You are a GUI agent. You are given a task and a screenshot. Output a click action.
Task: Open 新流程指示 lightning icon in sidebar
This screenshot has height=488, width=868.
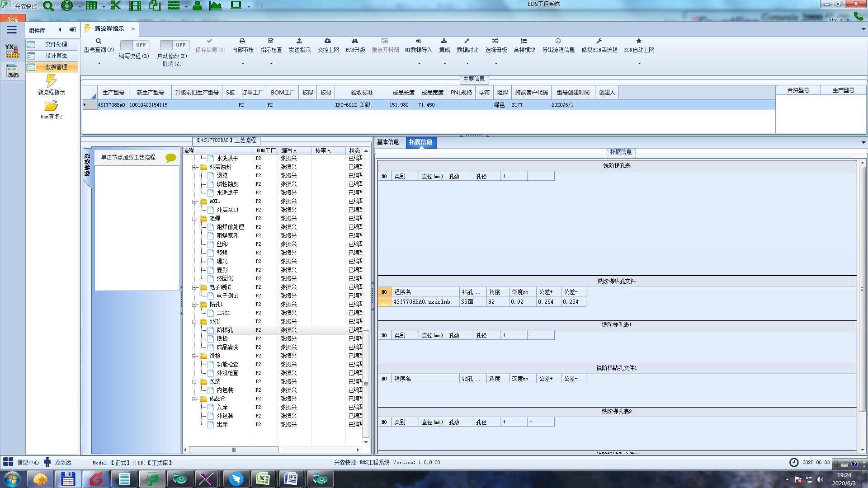pyautogui.click(x=51, y=81)
